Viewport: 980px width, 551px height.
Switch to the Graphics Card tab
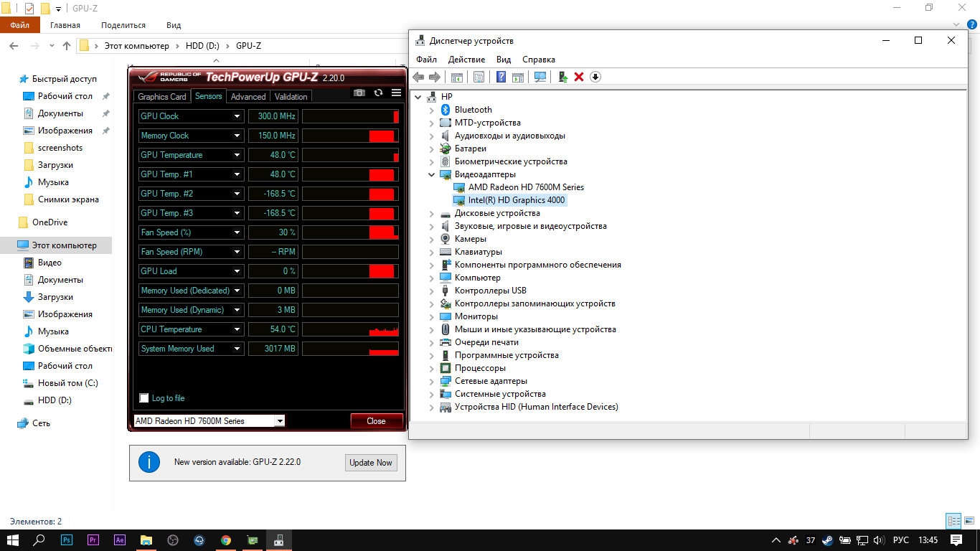pyautogui.click(x=162, y=97)
